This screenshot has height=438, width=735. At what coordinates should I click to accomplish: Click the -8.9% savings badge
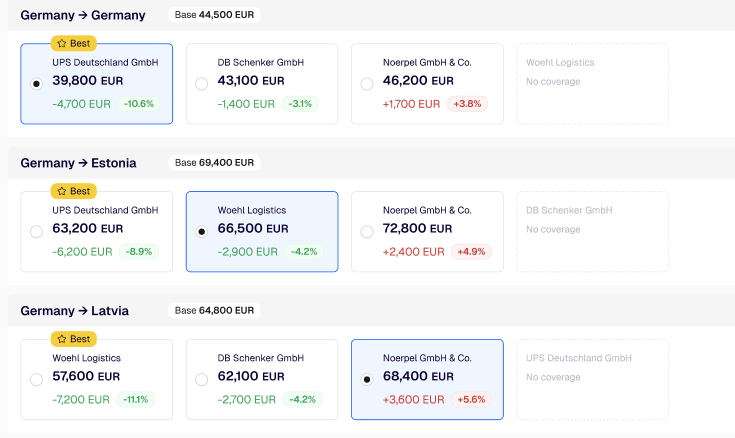[139, 251]
